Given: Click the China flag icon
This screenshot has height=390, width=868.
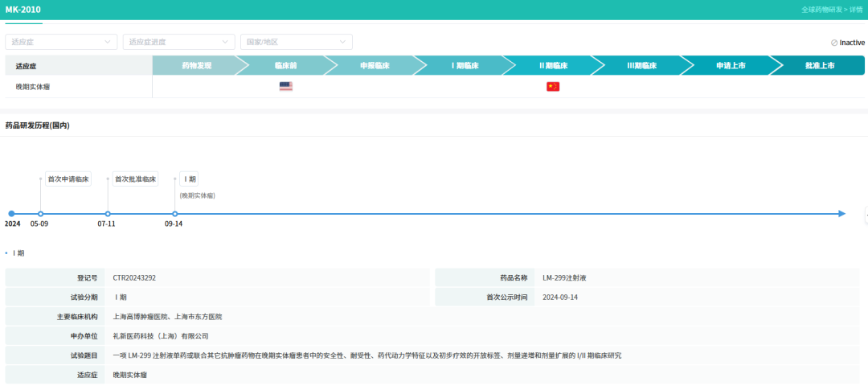Looking at the screenshot, I should point(552,86).
